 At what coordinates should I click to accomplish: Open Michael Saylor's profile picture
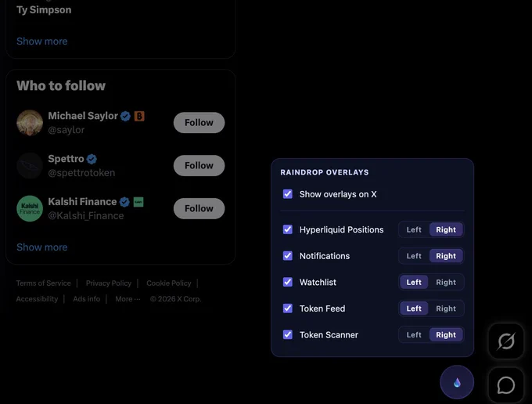pos(30,123)
